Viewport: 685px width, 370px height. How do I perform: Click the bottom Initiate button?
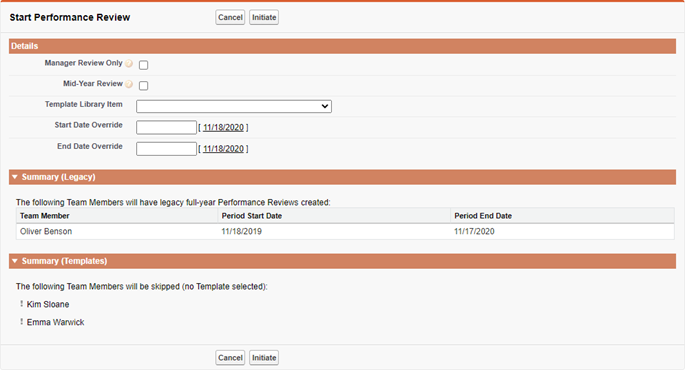tap(264, 358)
